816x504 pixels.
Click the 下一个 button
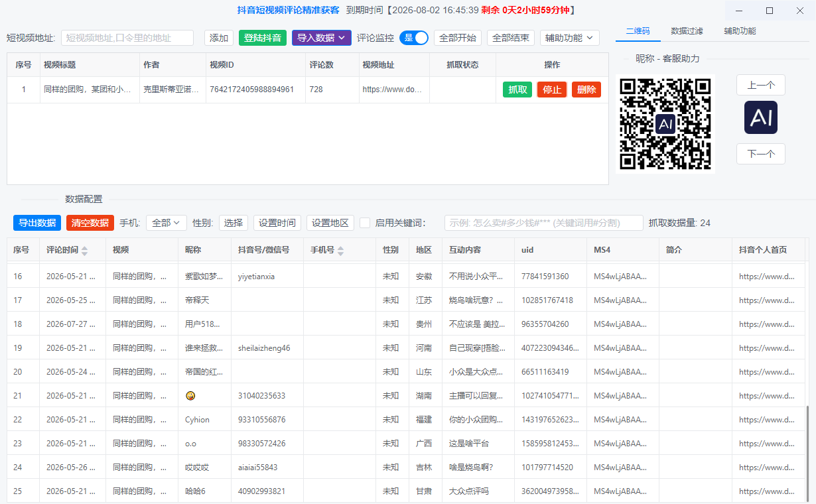point(761,154)
